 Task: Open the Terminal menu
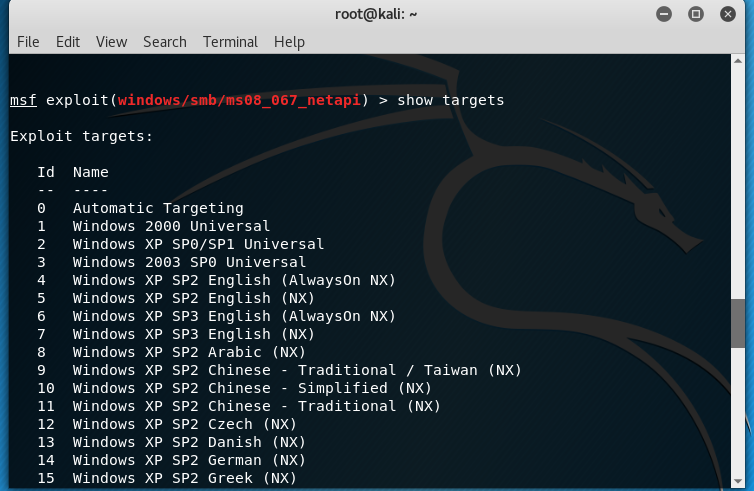tap(230, 42)
